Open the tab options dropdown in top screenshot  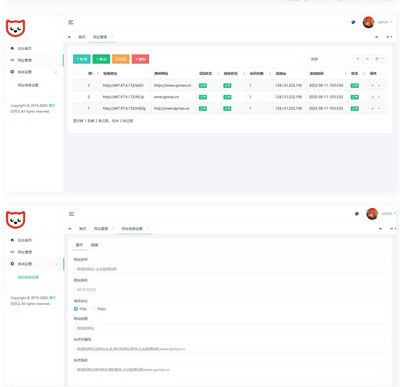[x=389, y=37]
